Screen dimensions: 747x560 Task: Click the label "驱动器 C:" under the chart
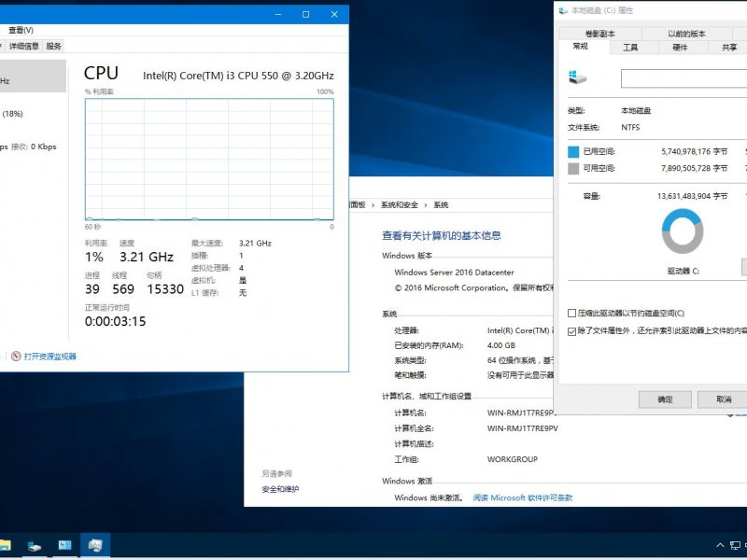pos(683,272)
